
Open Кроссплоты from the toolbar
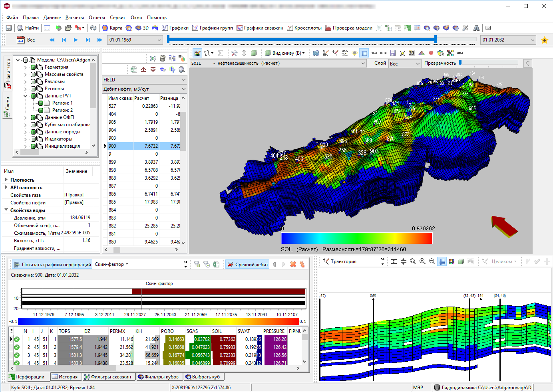304,28
